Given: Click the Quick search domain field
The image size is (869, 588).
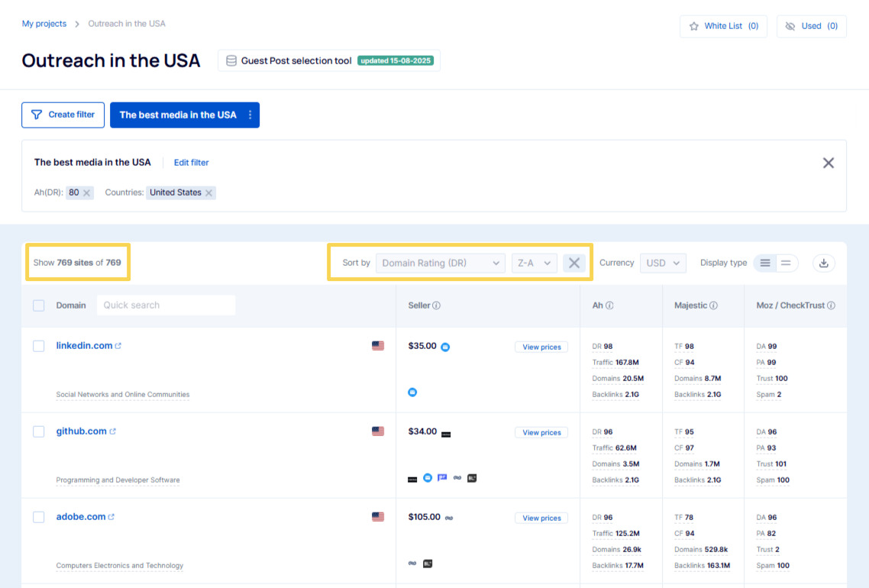Looking at the screenshot, I should click(x=166, y=305).
